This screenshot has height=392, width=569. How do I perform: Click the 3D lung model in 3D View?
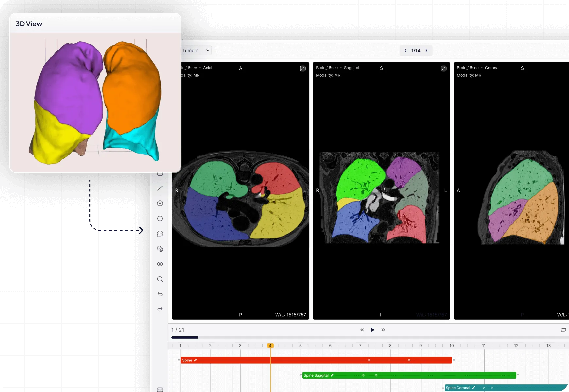click(x=95, y=102)
